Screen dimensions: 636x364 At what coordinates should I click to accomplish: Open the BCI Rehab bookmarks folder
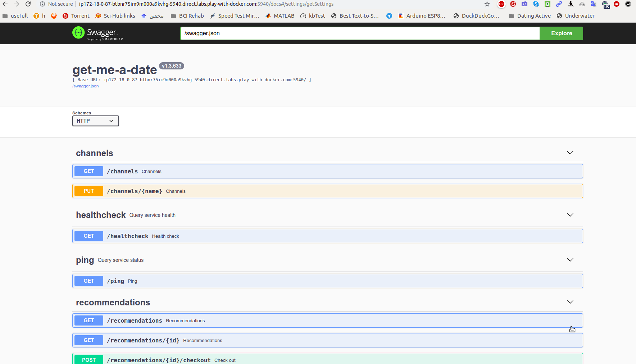click(187, 16)
